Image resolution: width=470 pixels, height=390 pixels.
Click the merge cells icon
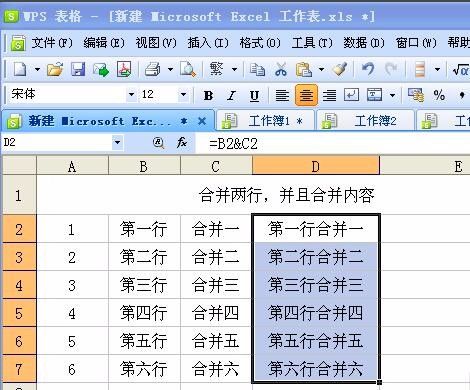(x=375, y=95)
